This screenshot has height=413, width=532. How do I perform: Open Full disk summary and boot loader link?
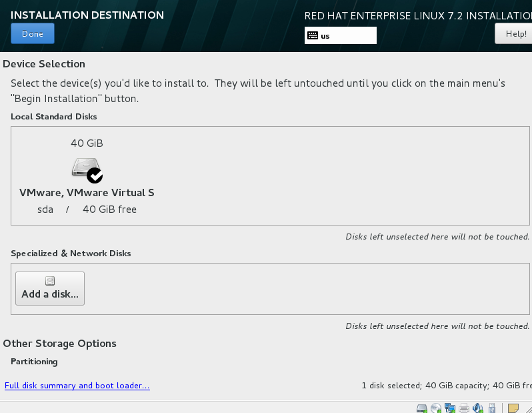pos(77,386)
